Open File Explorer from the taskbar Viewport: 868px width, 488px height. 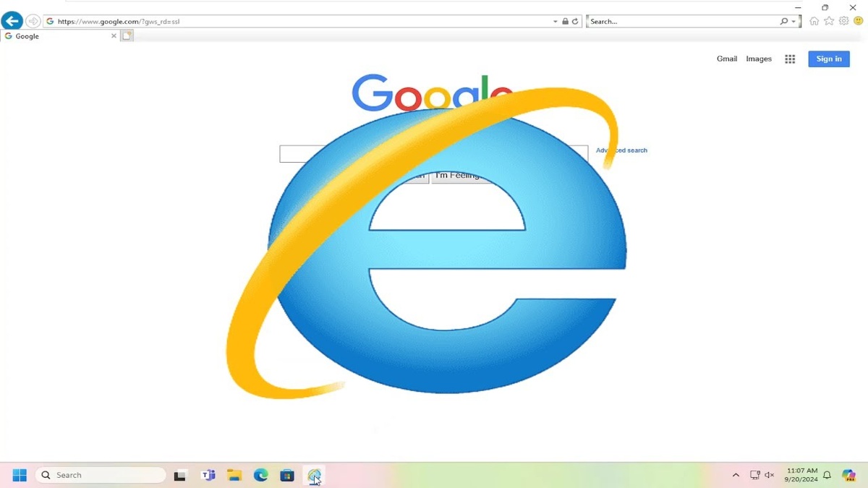[234, 475]
